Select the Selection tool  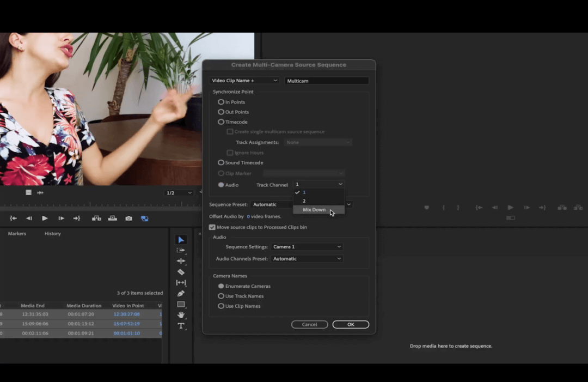181,240
